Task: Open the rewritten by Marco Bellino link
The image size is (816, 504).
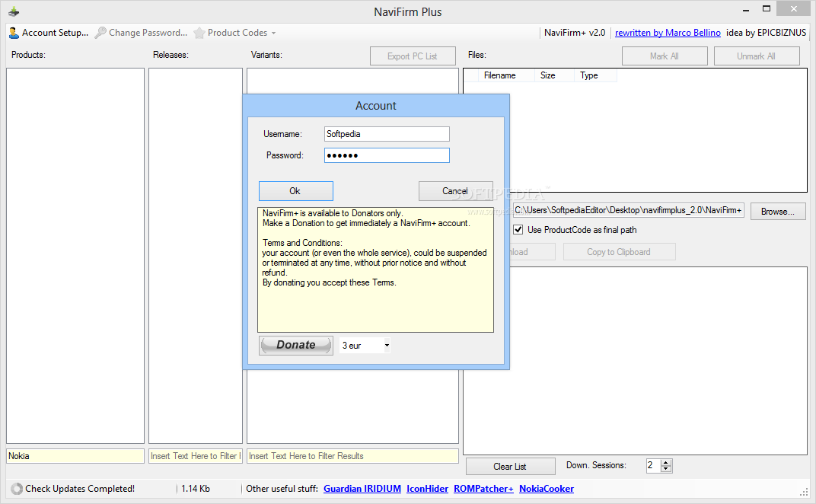Action: click(x=668, y=33)
